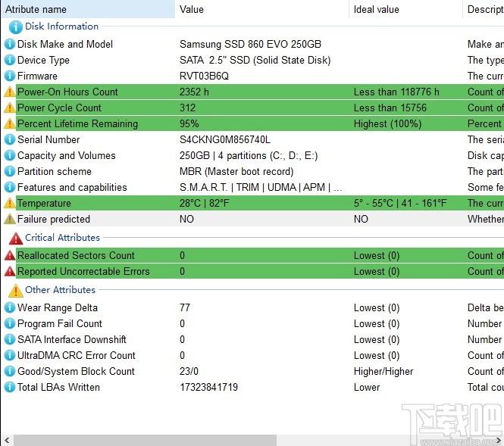
Task: Click info icon beside Device Type
Action: pyautogui.click(x=10, y=60)
